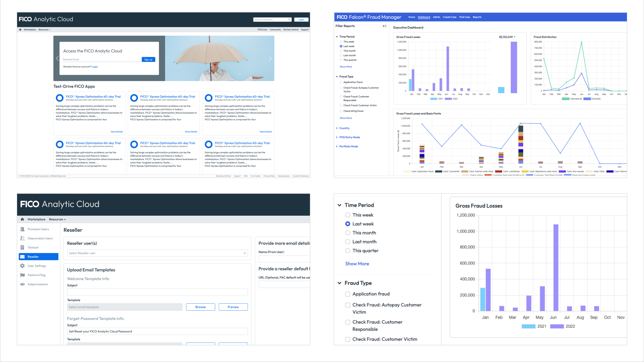Expand the Country filter section
This screenshot has width=644, height=362.
tap(337, 128)
